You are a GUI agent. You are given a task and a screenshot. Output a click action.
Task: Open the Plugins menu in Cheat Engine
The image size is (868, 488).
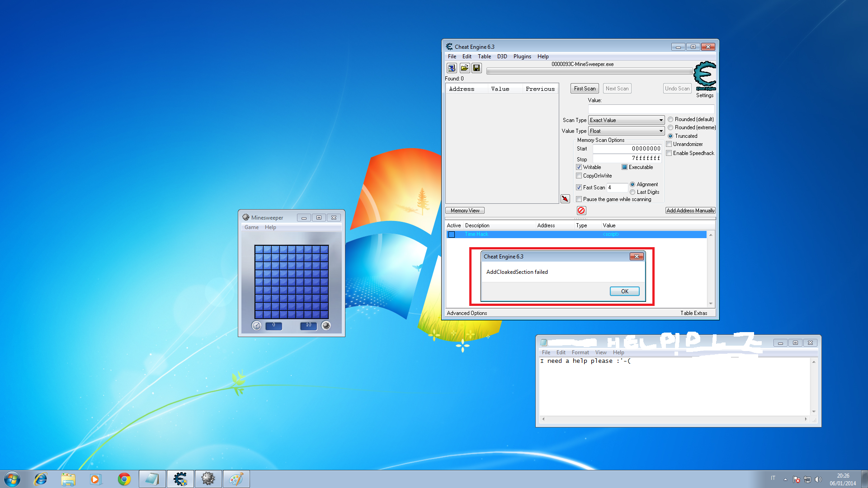tap(522, 56)
